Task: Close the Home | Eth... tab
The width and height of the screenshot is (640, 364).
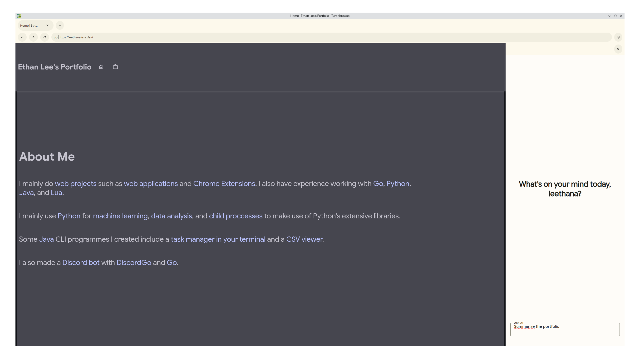Action: tap(48, 25)
